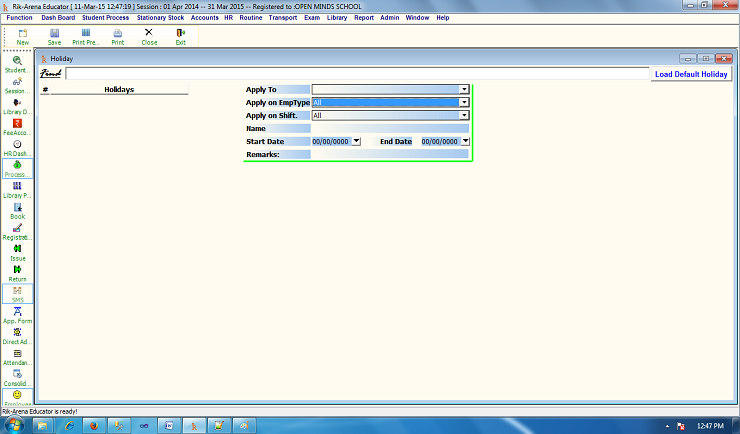Select the Issue sidebar icon

point(17,252)
